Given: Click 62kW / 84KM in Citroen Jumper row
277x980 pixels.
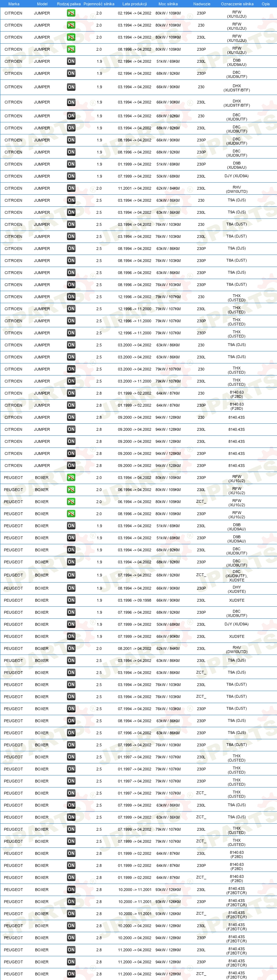Looking at the screenshot, I should pyautogui.click(x=168, y=188).
